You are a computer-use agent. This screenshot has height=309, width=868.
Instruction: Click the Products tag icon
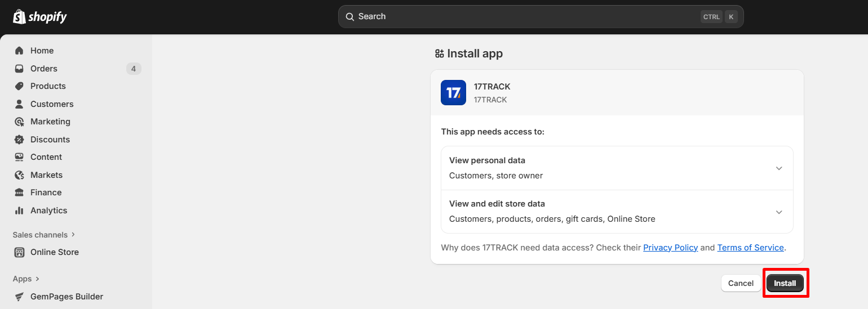tap(19, 86)
